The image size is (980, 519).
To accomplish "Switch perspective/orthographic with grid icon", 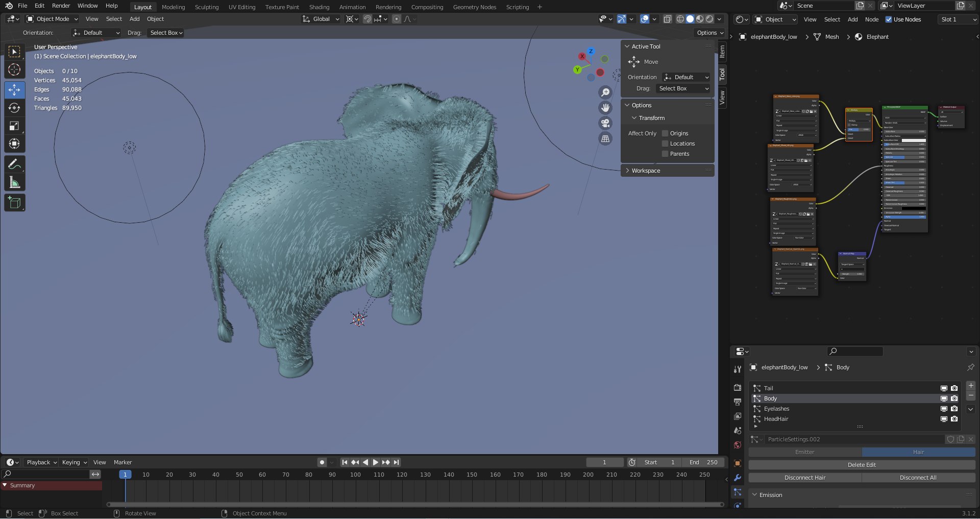I will (605, 138).
